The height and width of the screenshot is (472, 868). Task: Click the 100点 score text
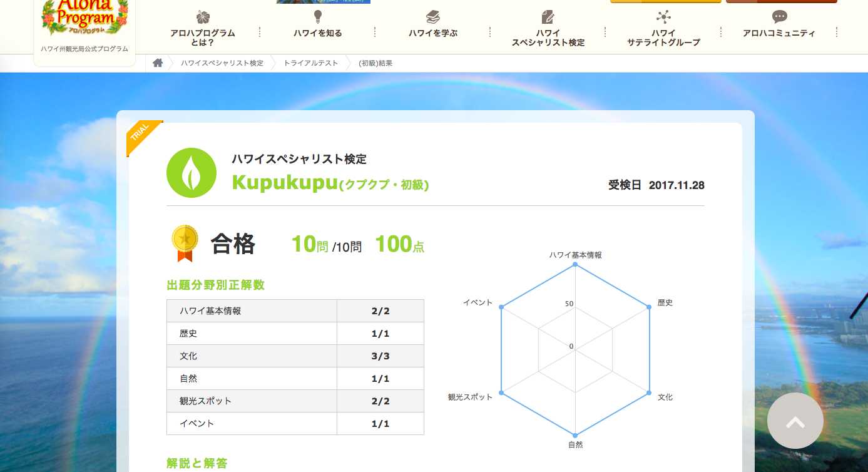pyautogui.click(x=400, y=244)
